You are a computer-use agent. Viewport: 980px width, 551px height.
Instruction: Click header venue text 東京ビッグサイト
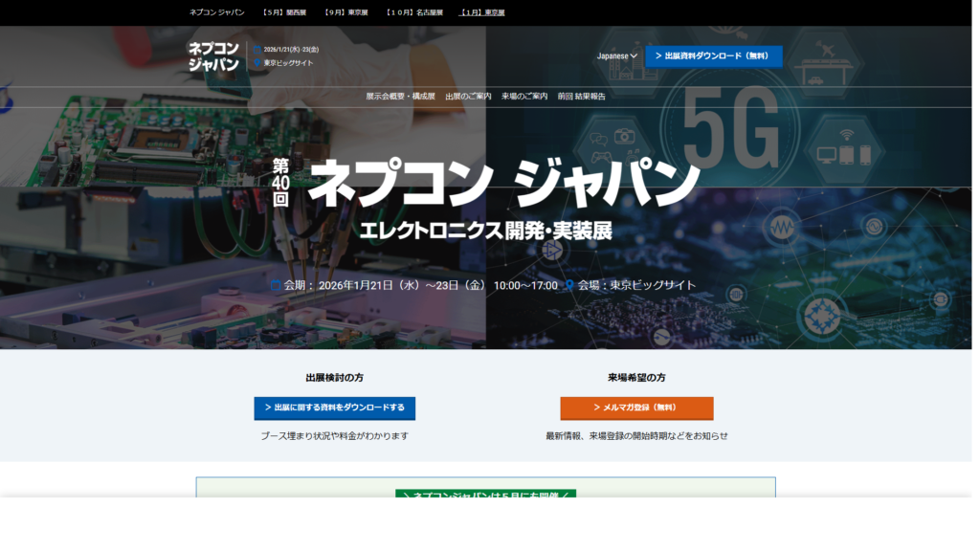click(x=288, y=62)
